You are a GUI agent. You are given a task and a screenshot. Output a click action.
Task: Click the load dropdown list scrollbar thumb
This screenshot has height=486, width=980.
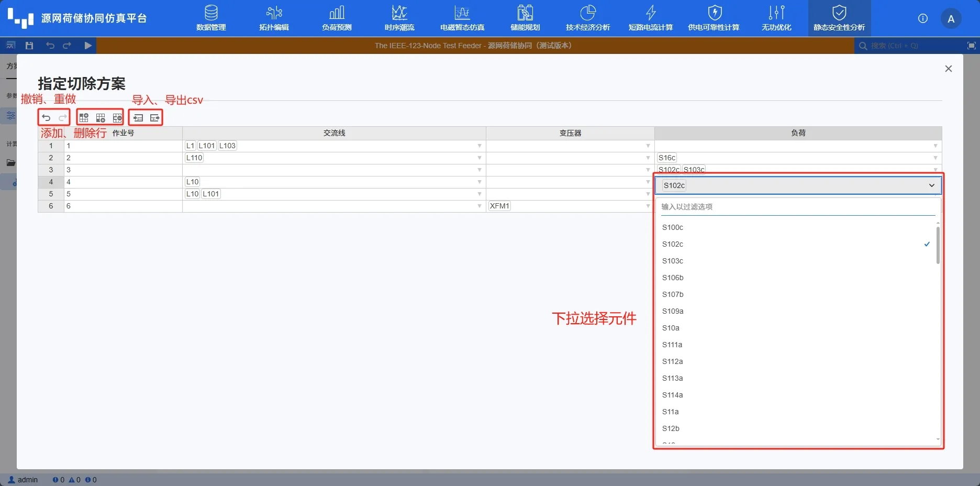coord(938,245)
